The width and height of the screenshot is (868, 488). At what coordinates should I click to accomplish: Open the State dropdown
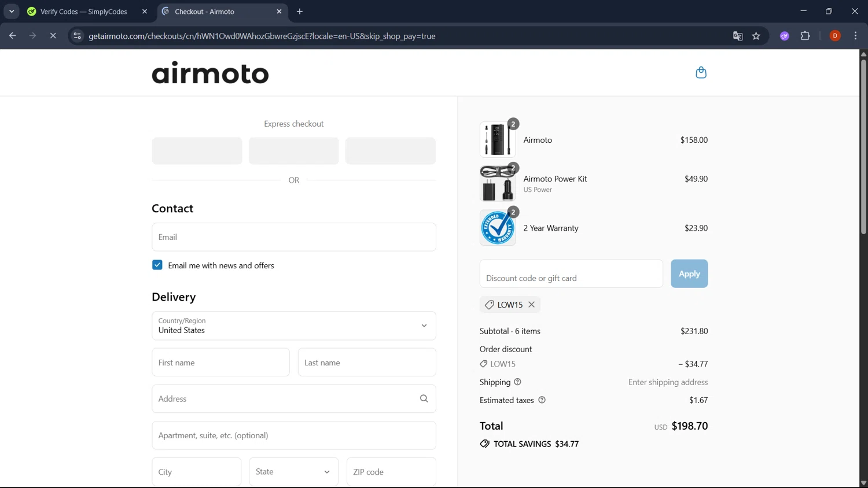point(293,472)
